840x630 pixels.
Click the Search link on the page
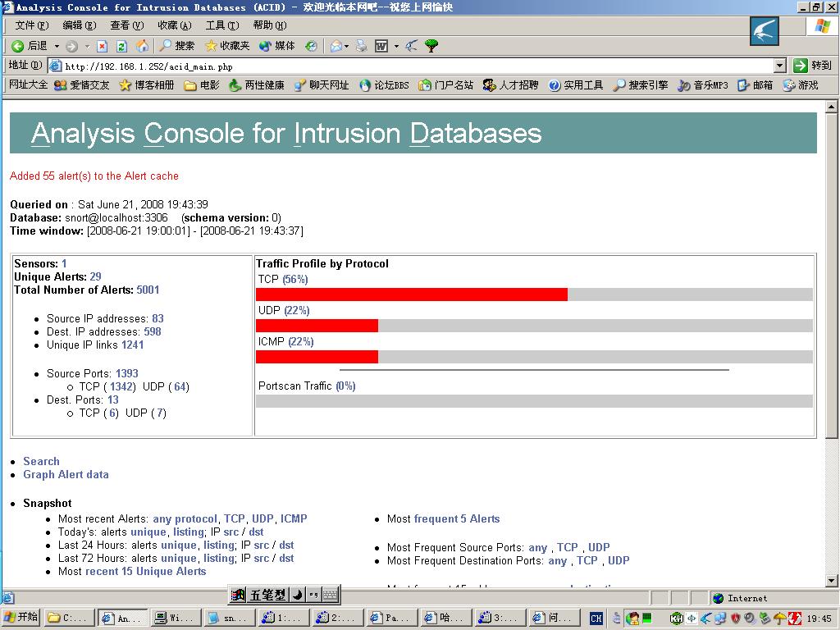(x=41, y=461)
